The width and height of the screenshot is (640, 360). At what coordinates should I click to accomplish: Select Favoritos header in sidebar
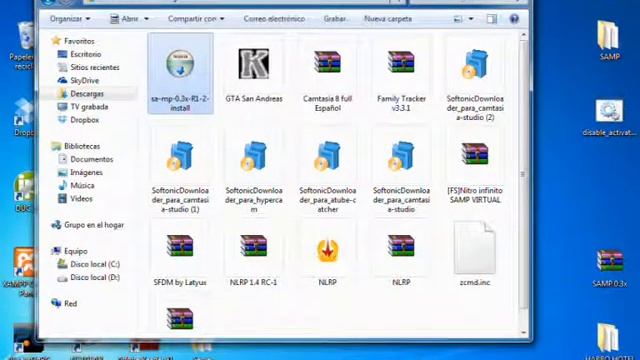(x=73, y=41)
